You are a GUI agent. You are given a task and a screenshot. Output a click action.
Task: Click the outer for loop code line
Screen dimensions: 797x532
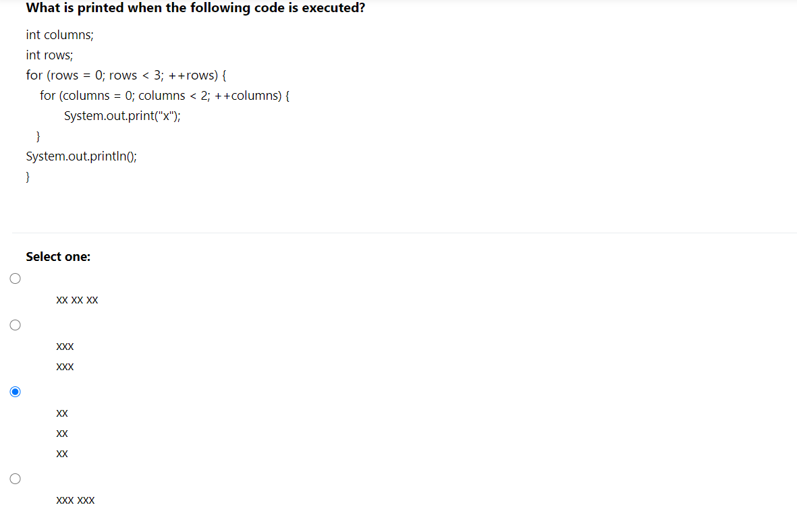point(126,75)
